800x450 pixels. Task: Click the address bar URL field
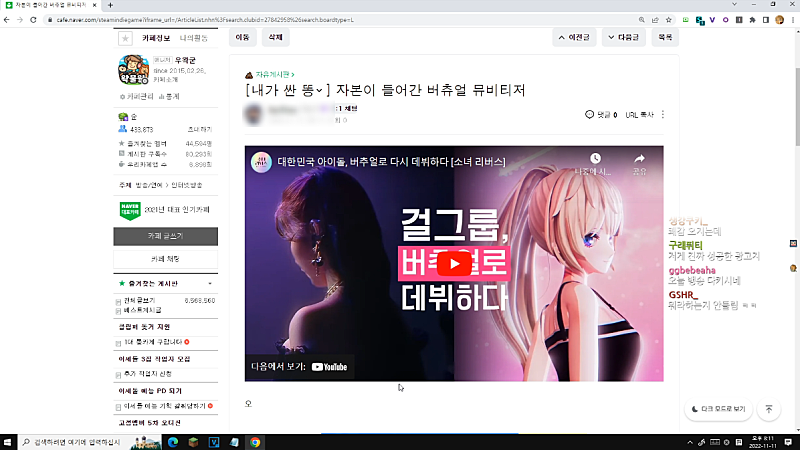click(337, 20)
